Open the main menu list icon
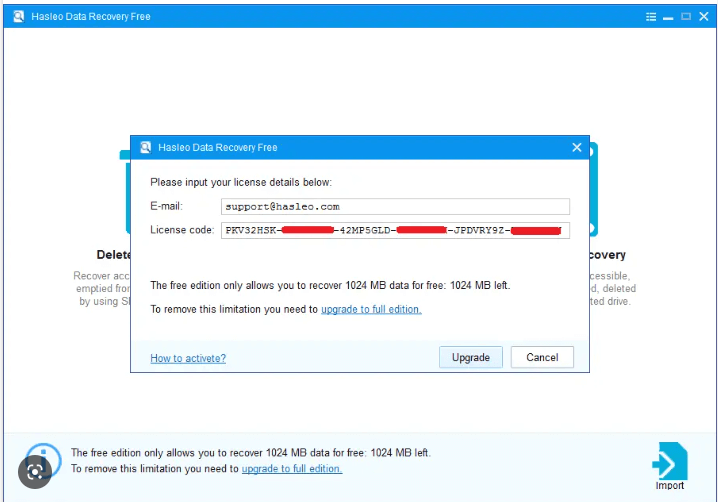Viewport: 718px width, 502px height. [651, 16]
